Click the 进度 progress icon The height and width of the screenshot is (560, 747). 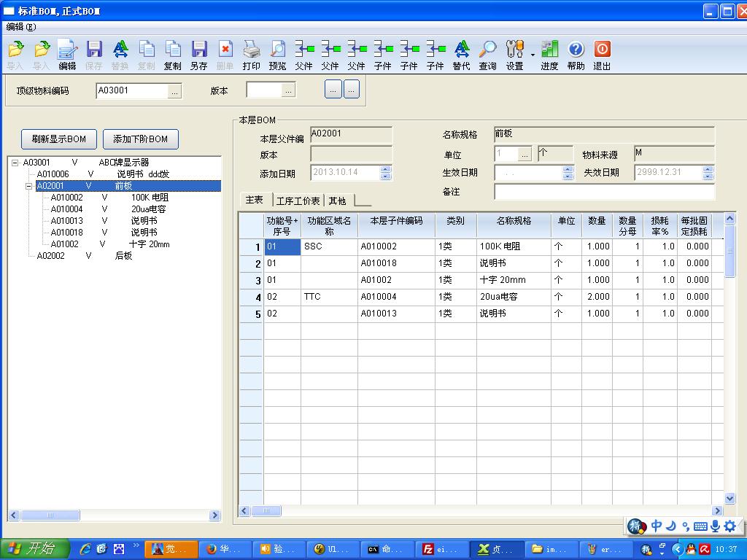click(x=550, y=55)
